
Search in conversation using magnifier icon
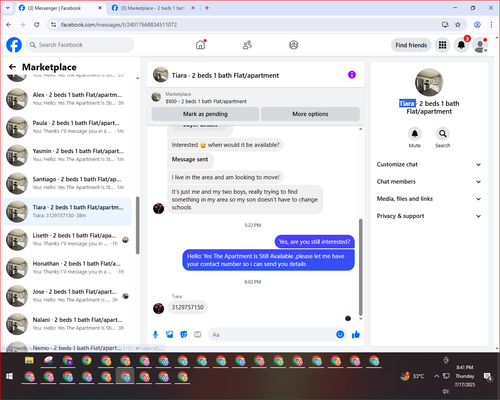click(x=443, y=134)
